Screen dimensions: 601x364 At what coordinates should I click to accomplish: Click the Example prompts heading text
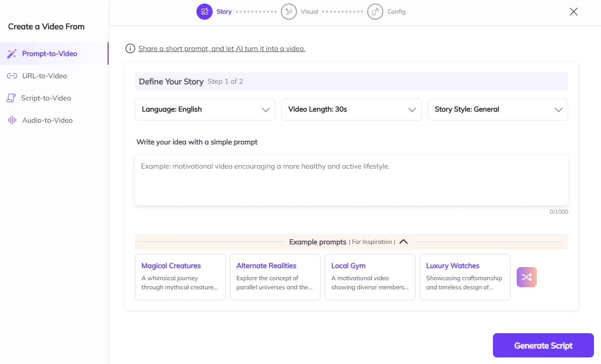pyautogui.click(x=318, y=242)
